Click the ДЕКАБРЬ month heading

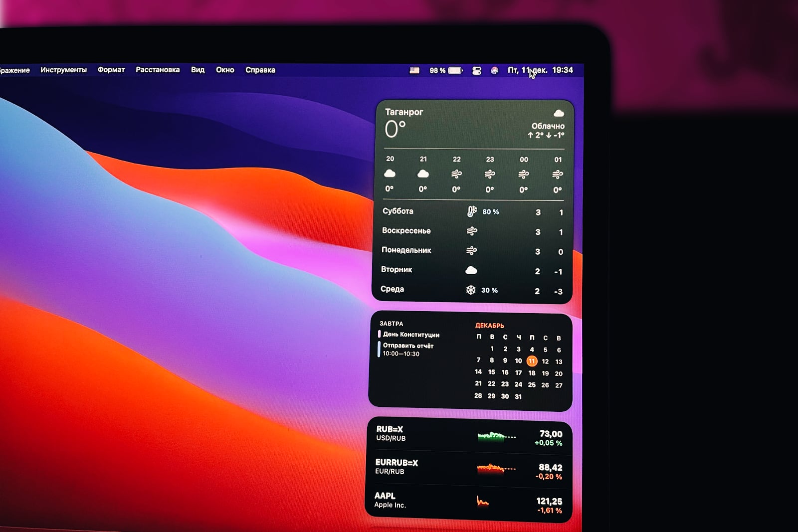click(x=489, y=326)
